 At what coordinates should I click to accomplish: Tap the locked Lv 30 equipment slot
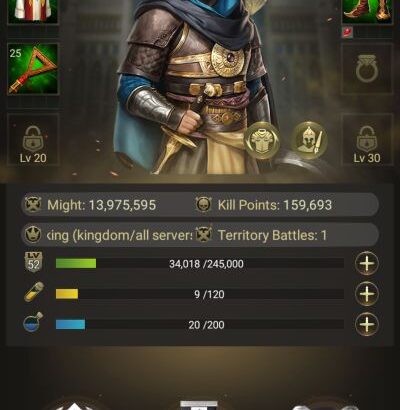coord(367,139)
